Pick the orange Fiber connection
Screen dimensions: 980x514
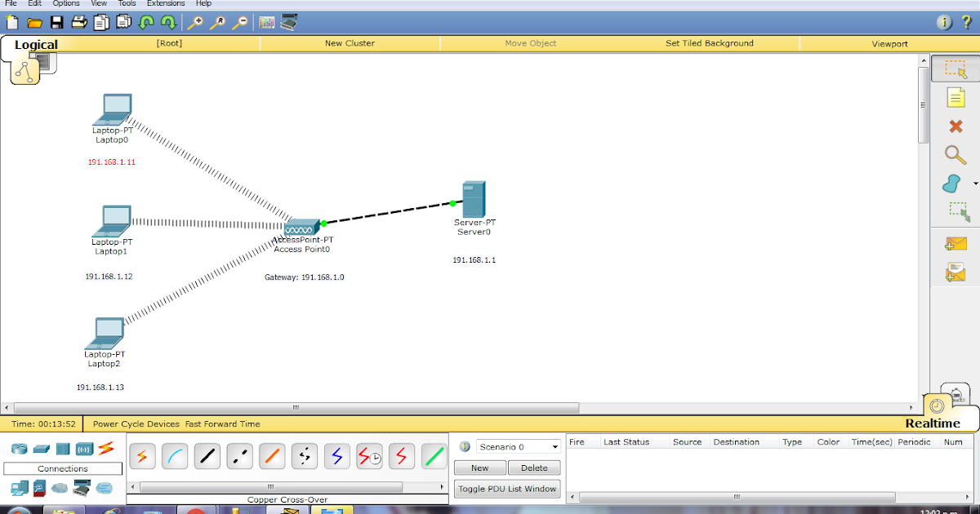pos(271,456)
